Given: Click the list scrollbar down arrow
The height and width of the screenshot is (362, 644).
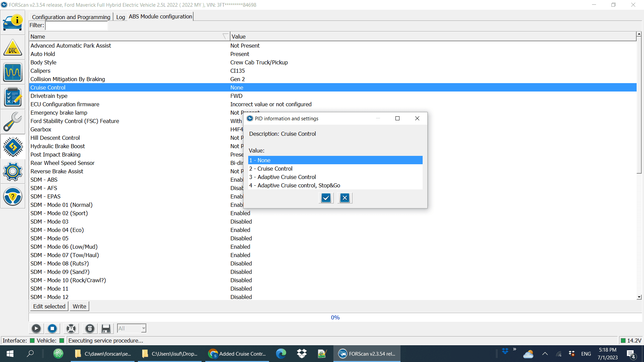Looking at the screenshot, I should point(639,297).
